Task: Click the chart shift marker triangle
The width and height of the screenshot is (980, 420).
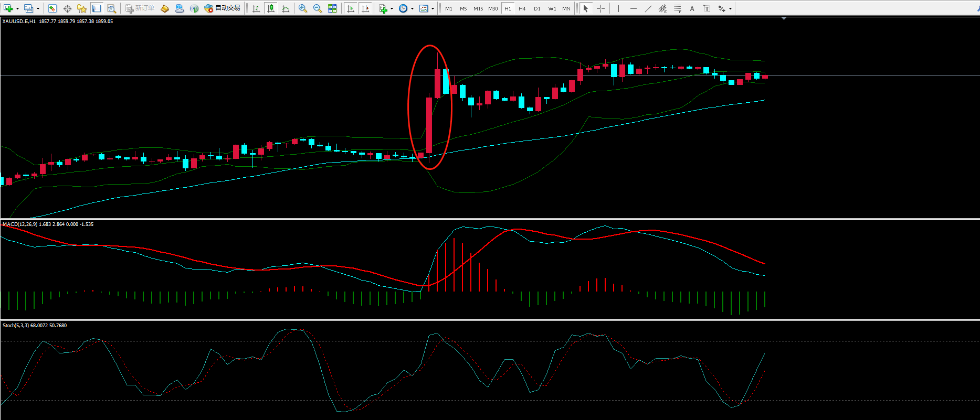Action: click(784, 19)
